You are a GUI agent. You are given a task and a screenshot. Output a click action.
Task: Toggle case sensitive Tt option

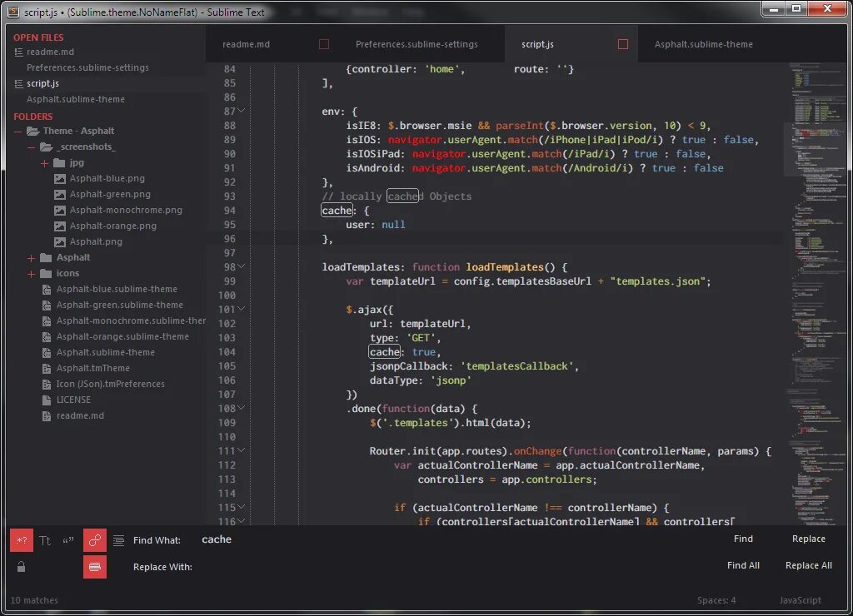(45, 540)
